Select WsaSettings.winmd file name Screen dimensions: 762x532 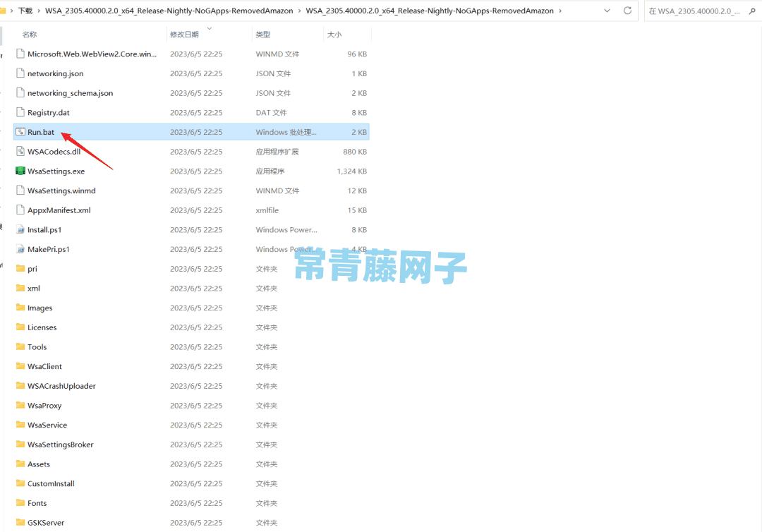[61, 191]
